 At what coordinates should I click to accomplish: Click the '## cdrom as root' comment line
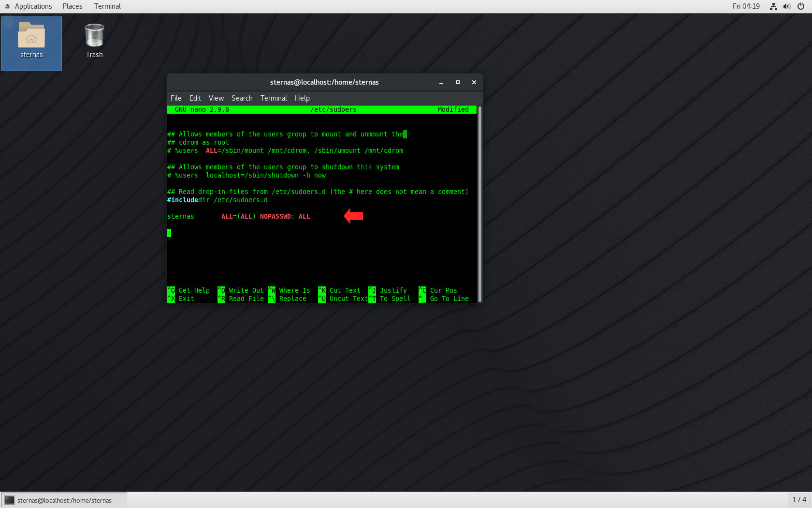(x=198, y=143)
